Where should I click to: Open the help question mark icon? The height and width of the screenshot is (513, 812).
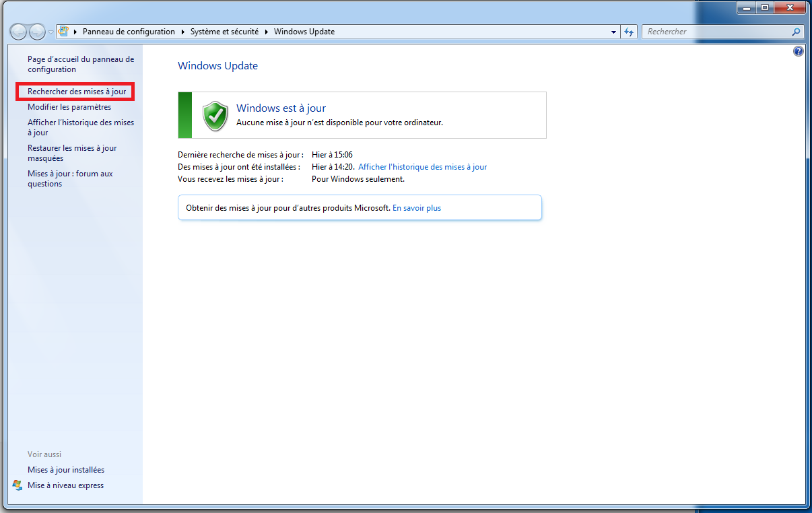[799, 51]
